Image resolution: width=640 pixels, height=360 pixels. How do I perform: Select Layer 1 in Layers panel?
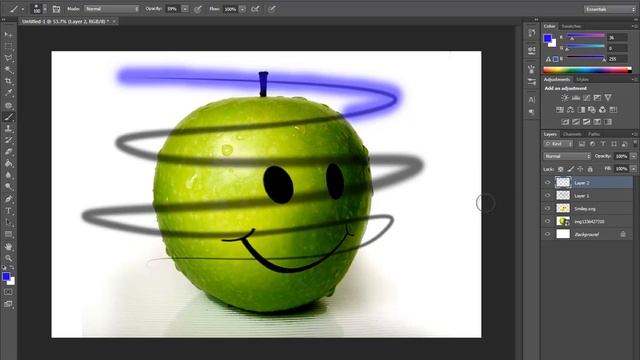click(588, 196)
